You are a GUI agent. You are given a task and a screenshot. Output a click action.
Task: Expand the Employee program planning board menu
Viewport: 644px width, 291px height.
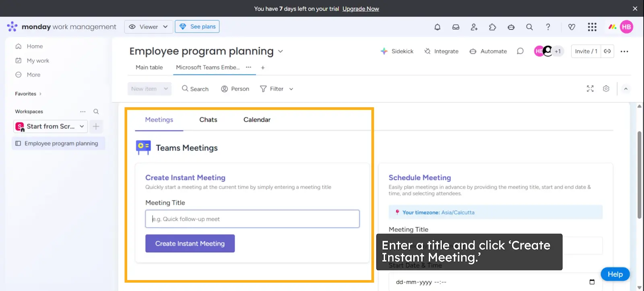(x=281, y=51)
